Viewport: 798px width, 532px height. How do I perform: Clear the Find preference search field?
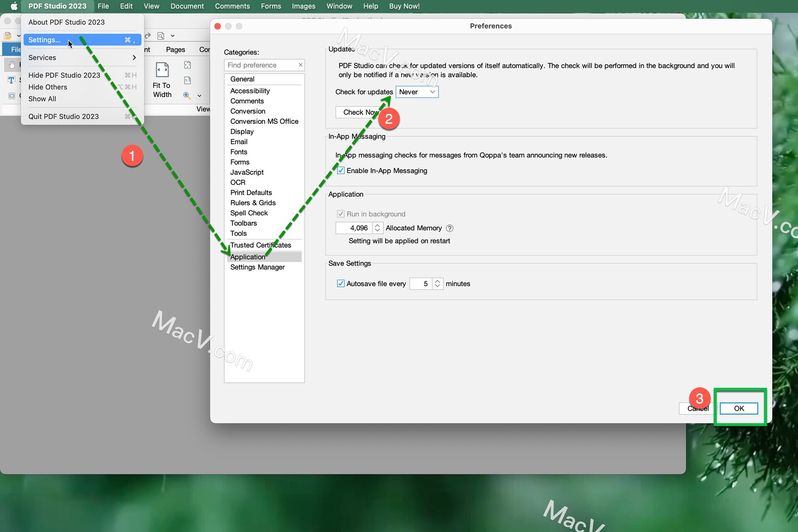point(300,65)
